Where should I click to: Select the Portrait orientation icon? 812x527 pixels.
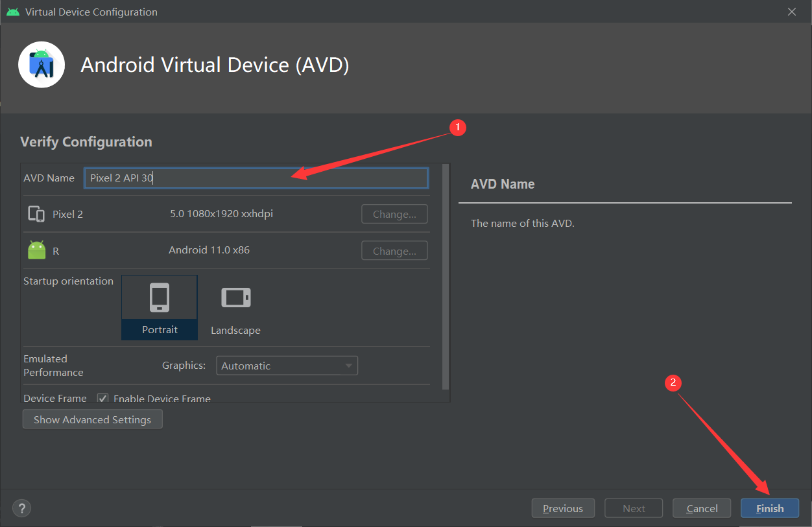[x=159, y=297]
